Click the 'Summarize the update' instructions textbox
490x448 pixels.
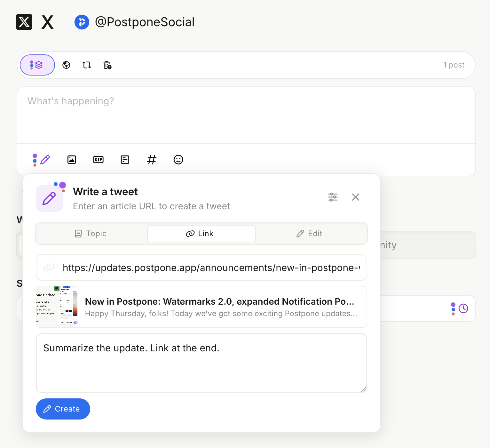tap(202, 363)
